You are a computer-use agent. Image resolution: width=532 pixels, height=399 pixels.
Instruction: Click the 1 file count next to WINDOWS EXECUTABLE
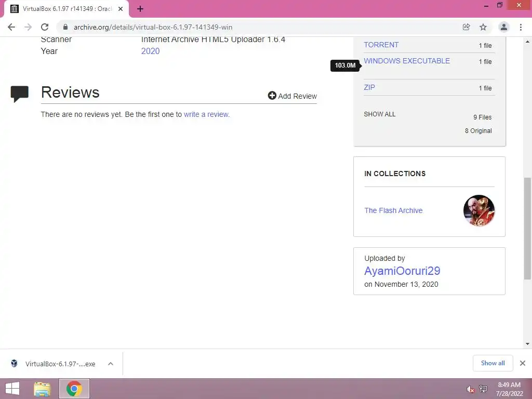tap(485, 62)
